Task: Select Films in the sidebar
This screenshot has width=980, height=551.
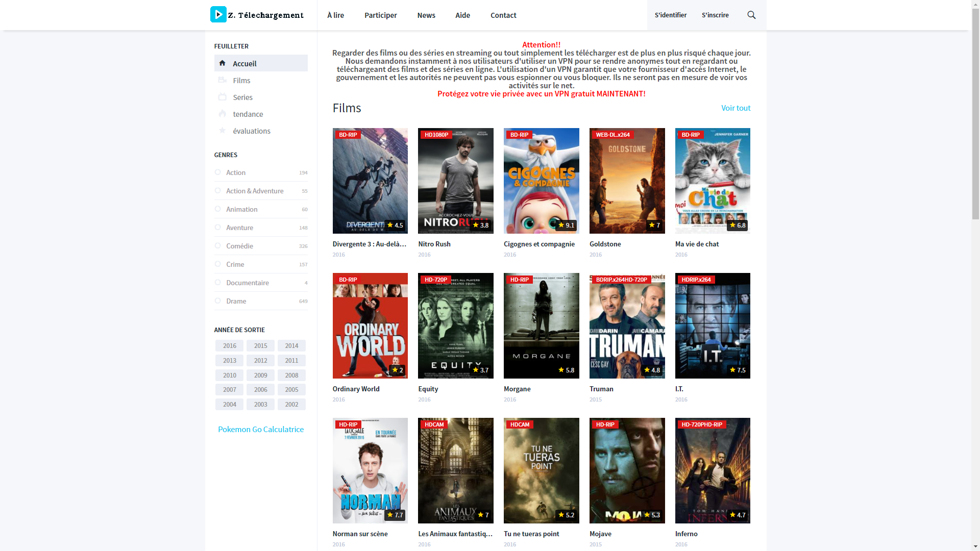Action: tap(261, 80)
